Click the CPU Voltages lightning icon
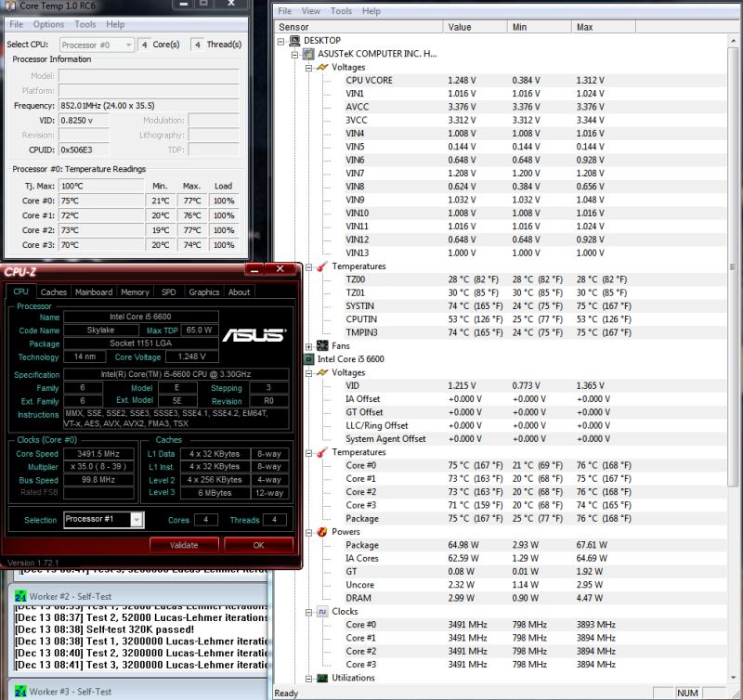Viewport: 743px width, 700px height. (322, 372)
